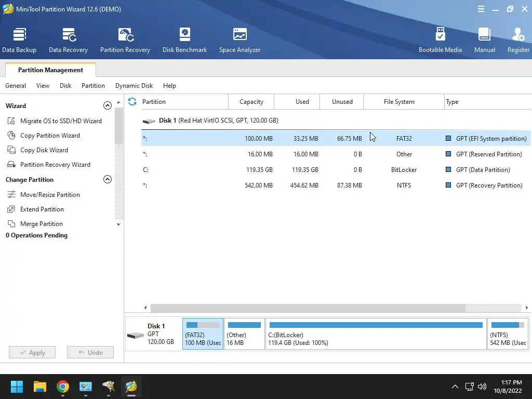Click the taskbar clock showing 1:17 PM

(x=508, y=387)
